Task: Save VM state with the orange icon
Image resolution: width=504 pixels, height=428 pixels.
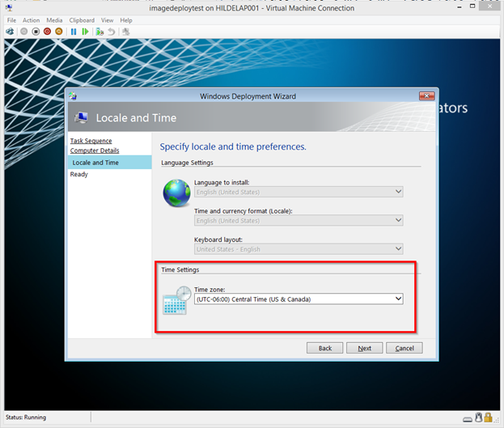Action: click(59, 32)
